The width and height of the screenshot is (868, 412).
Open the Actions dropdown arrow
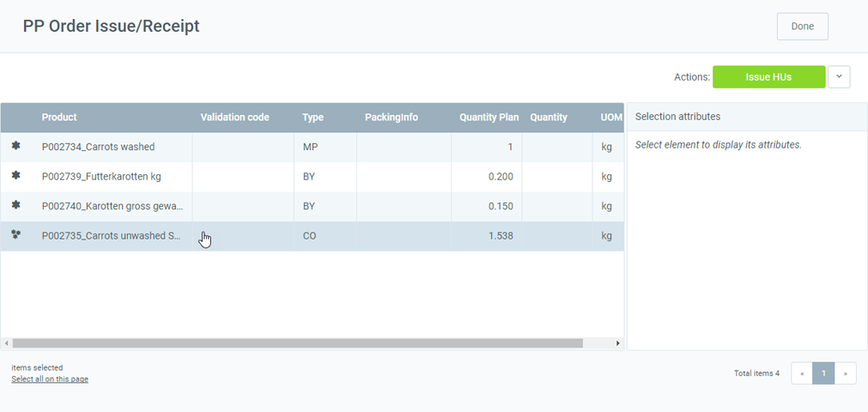tap(839, 77)
